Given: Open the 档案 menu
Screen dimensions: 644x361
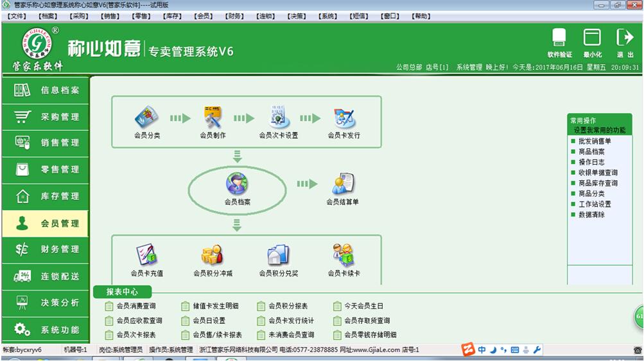Looking at the screenshot, I should pos(48,16).
